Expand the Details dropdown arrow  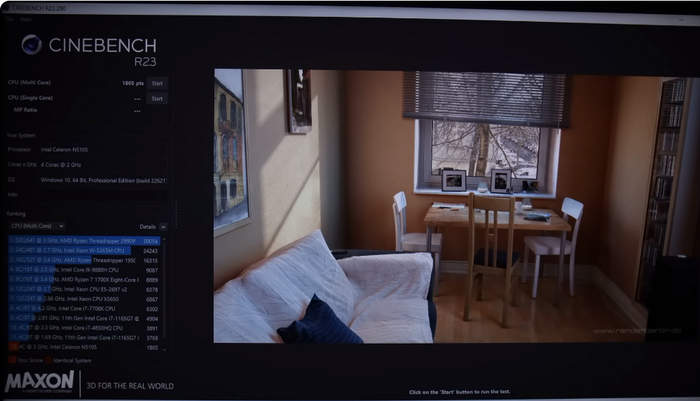point(163,227)
